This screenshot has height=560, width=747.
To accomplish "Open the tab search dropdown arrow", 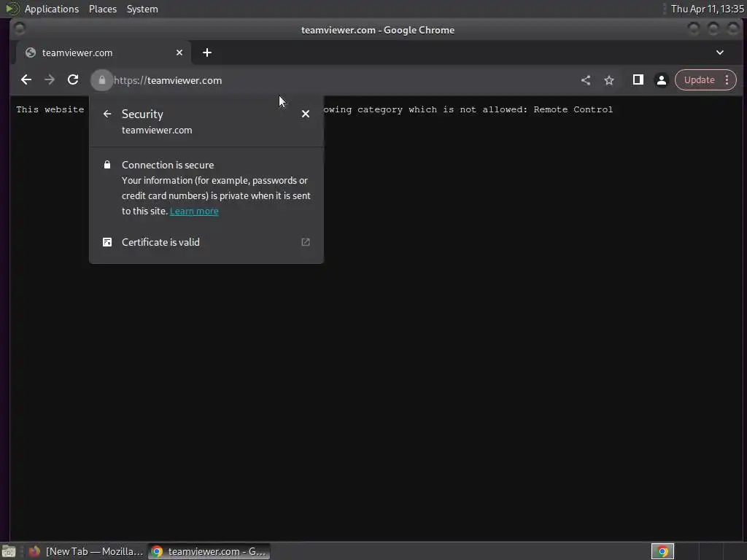I will pyautogui.click(x=720, y=52).
